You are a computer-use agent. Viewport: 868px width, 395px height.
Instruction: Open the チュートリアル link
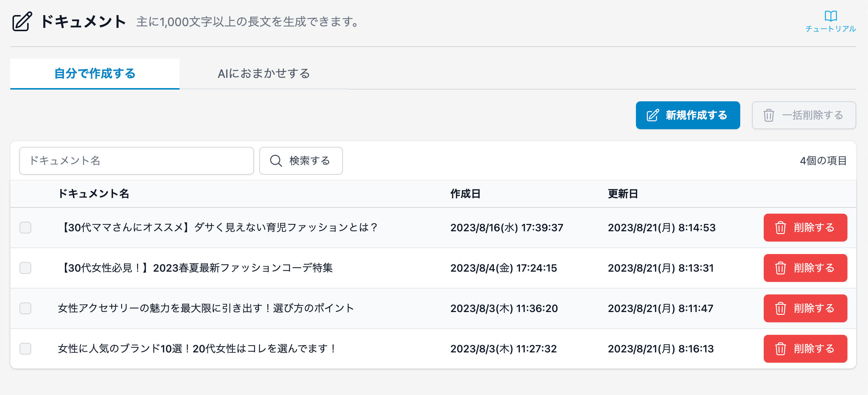pos(831,29)
